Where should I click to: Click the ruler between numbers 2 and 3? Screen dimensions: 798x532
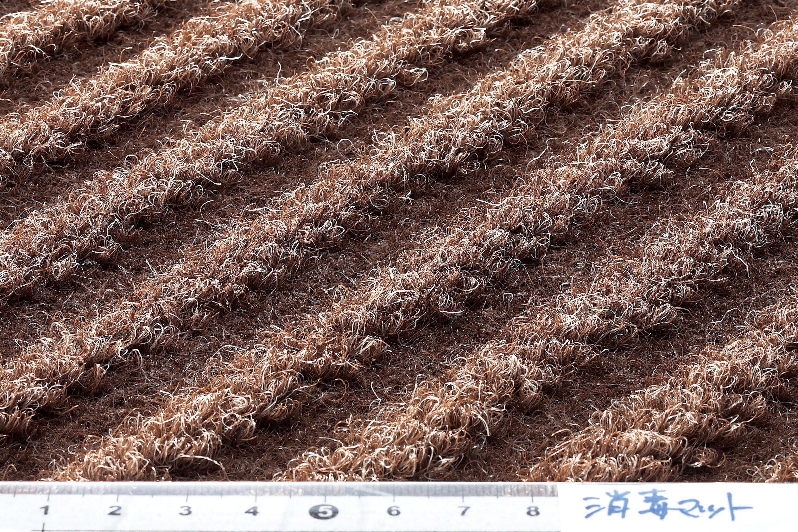pyautogui.click(x=149, y=510)
